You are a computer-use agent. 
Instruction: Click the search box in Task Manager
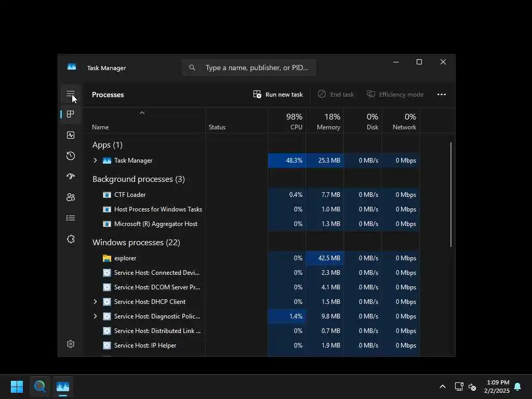tap(249, 68)
